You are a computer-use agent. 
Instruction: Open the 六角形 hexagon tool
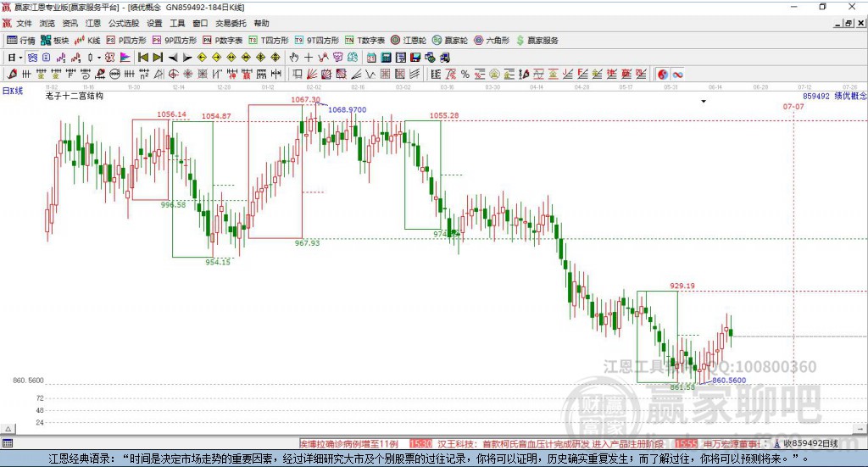click(492, 41)
